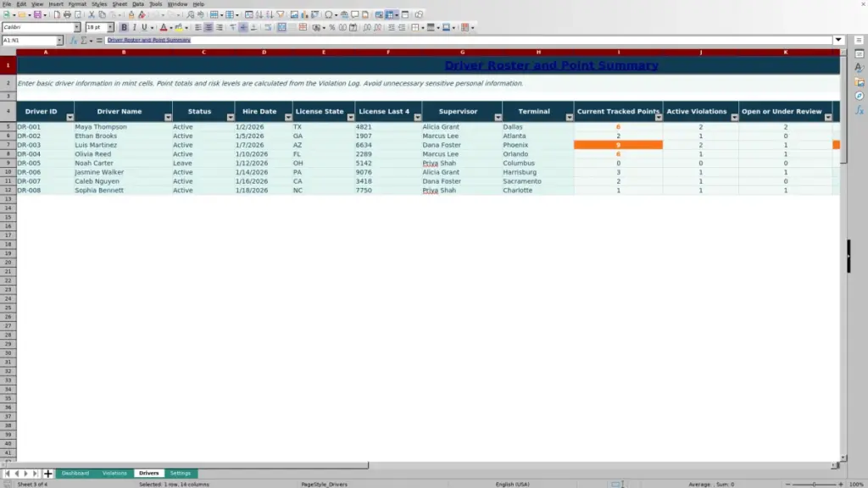Click the vertical scrollbar down arrow

(x=843, y=458)
